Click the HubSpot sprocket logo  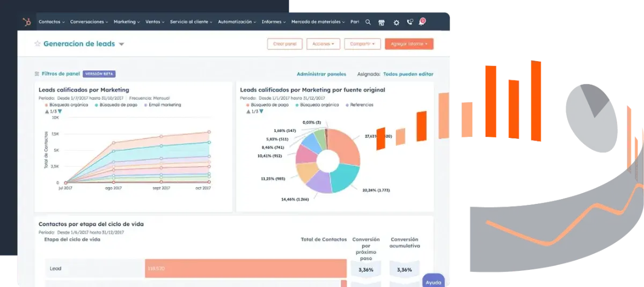[x=26, y=22]
